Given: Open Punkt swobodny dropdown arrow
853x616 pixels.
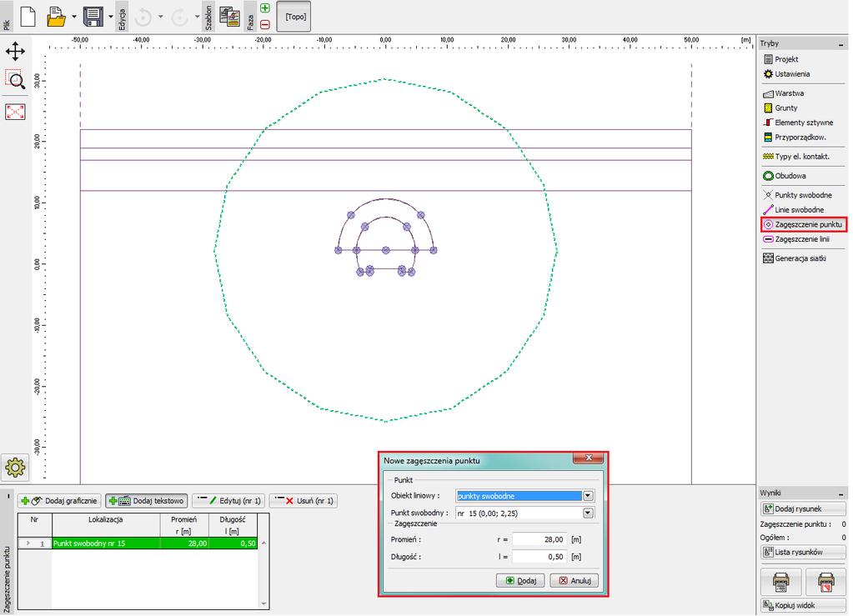Looking at the screenshot, I should 588,513.
